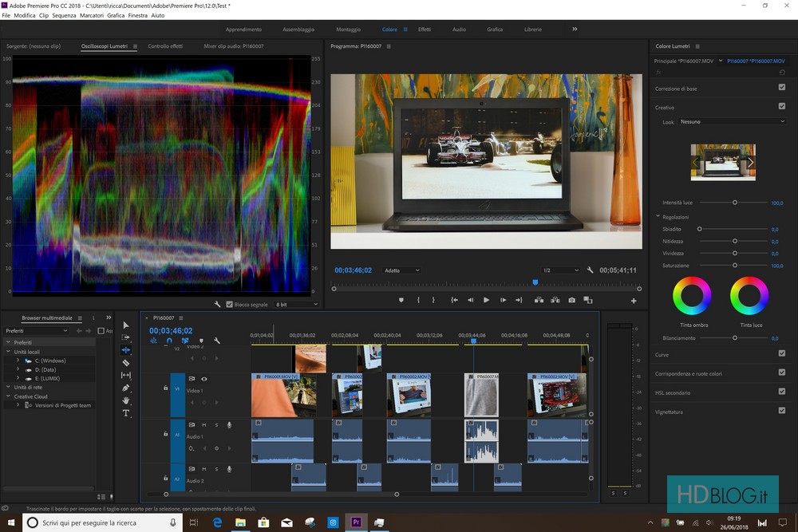The height and width of the screenshot is (532, 798).
Task: Open File Explorer from taskbar
Action: [x=240, y=522]
